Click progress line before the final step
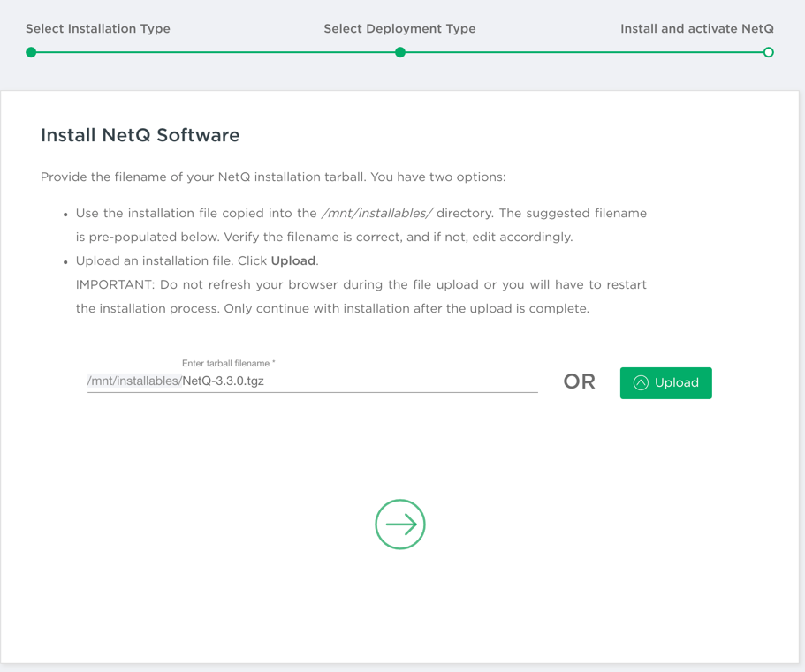This screenshot has width=805, height=672. [x=583, y=52]
